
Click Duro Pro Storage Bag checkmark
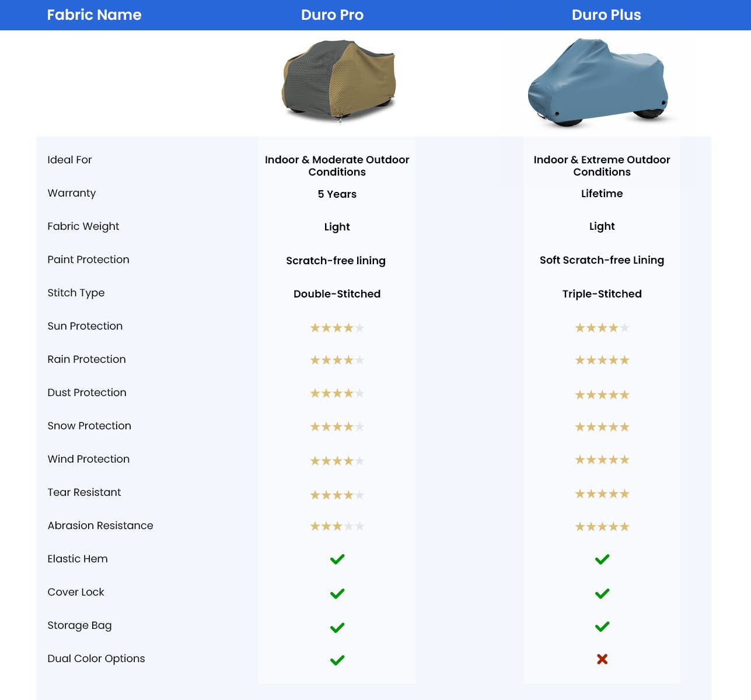(x=337, y=628)
